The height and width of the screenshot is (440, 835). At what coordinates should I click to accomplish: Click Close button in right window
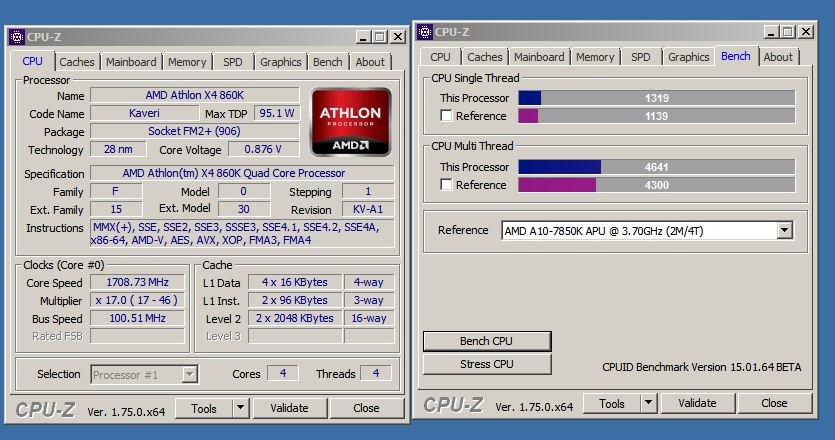click(774, 403)
